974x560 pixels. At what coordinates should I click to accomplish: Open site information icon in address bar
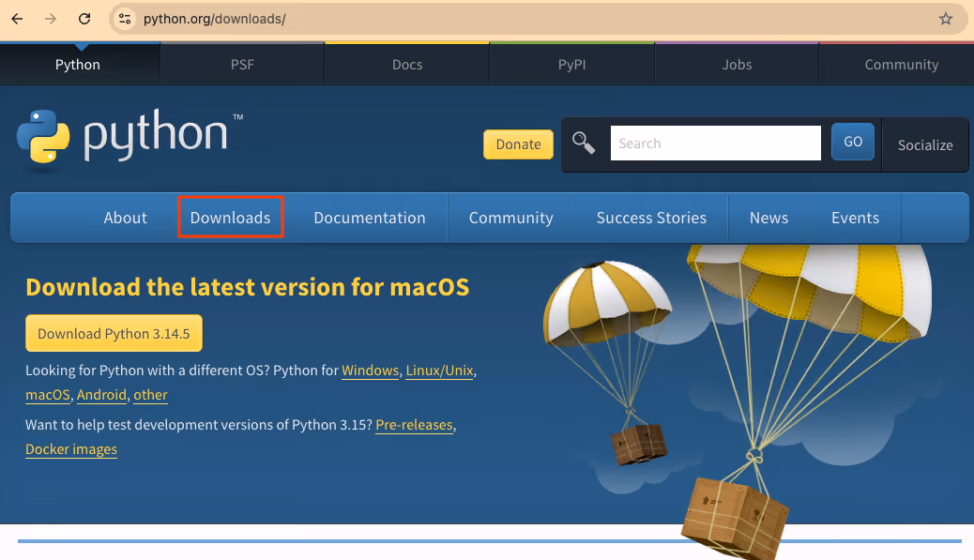pos(125,19)
